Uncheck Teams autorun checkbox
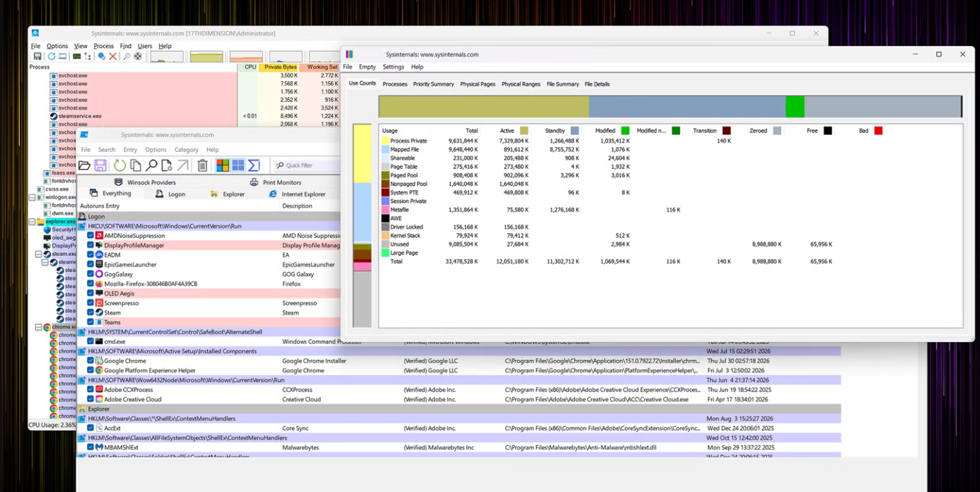980x492 pixels. coord(90,322)
